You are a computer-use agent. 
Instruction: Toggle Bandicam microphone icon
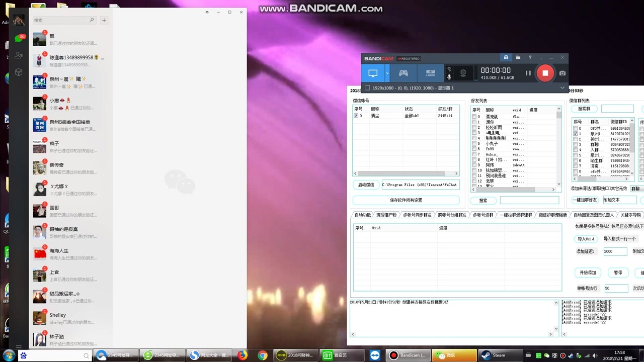point(449,76)
